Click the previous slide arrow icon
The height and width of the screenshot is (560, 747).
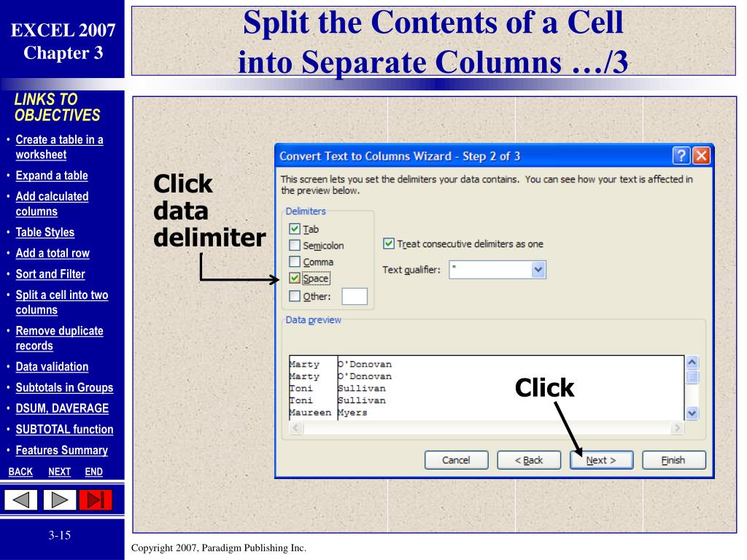tap(21, 500)
